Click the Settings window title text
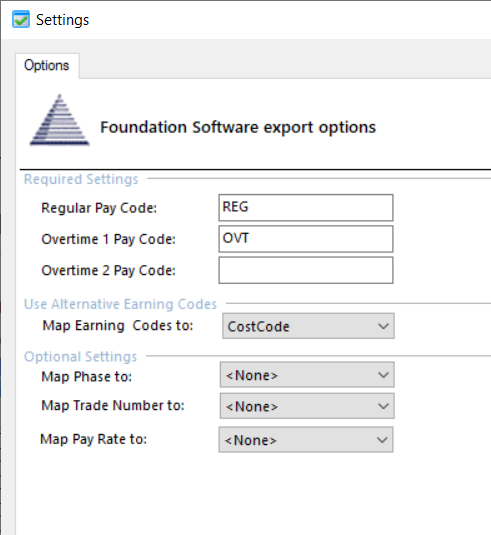 (x=62, y=20)
